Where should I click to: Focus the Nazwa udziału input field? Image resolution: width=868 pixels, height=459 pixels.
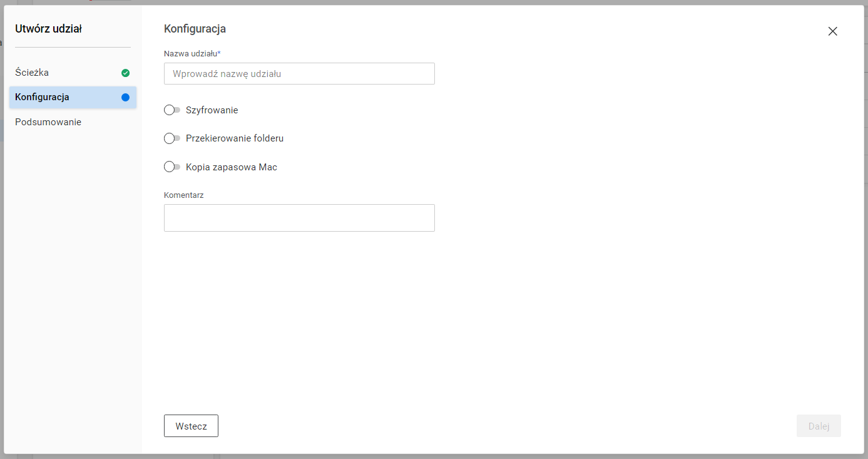(299, 74)
